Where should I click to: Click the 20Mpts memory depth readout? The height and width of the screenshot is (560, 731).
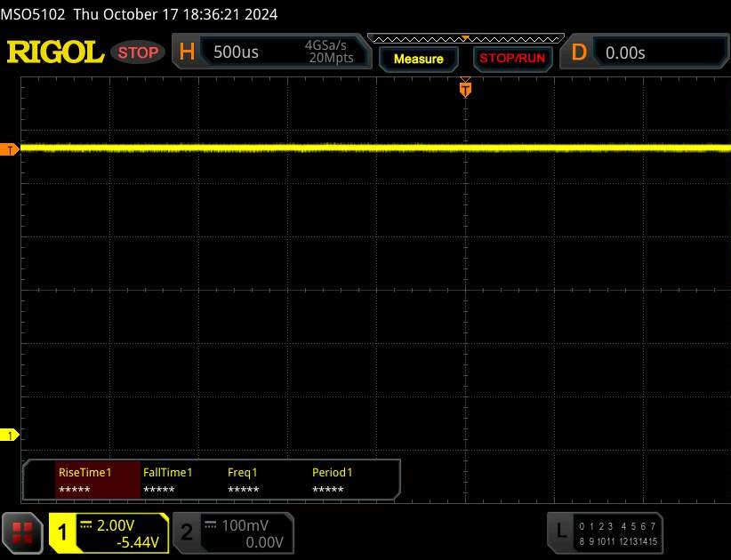pos(331,58)
